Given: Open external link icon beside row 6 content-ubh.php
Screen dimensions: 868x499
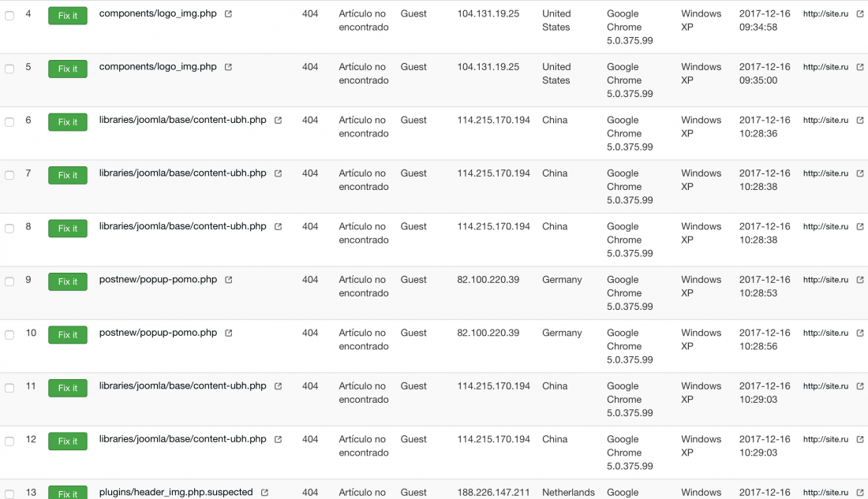Looking at the screenshot, I should coord(278,120).
